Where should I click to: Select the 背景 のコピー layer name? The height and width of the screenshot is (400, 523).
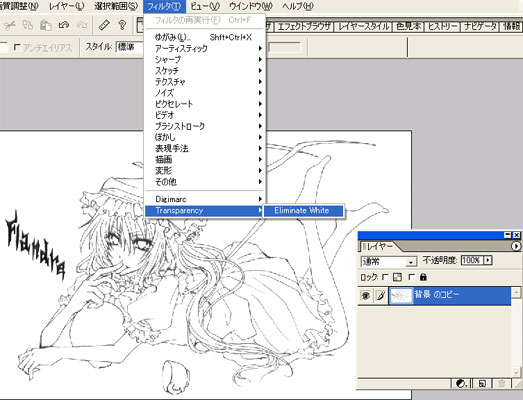(437, 295)
